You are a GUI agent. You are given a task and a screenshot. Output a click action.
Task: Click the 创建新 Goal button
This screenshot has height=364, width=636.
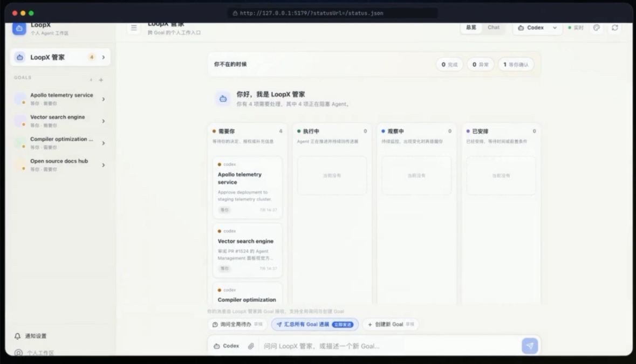(x=391, y=324)
